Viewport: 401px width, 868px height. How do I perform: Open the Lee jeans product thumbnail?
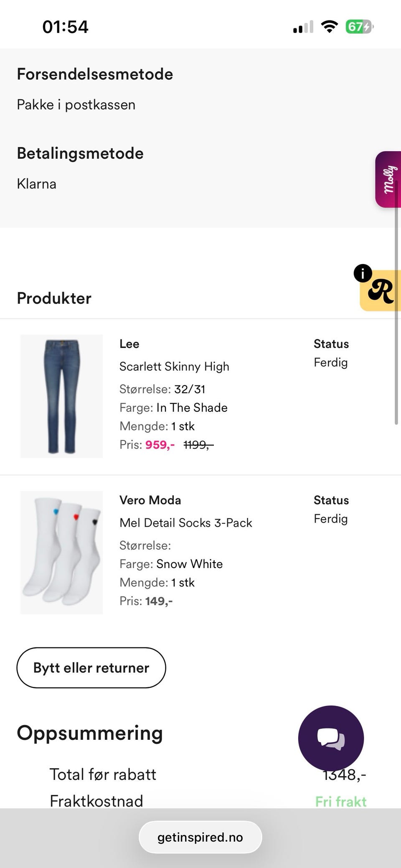(61, 396)
